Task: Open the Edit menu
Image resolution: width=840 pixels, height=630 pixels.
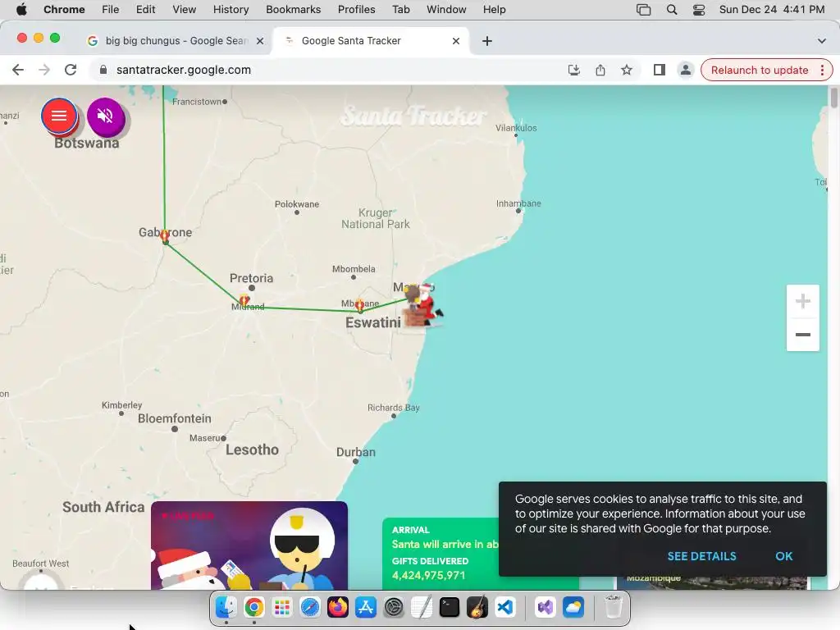Action: (145, 10)
